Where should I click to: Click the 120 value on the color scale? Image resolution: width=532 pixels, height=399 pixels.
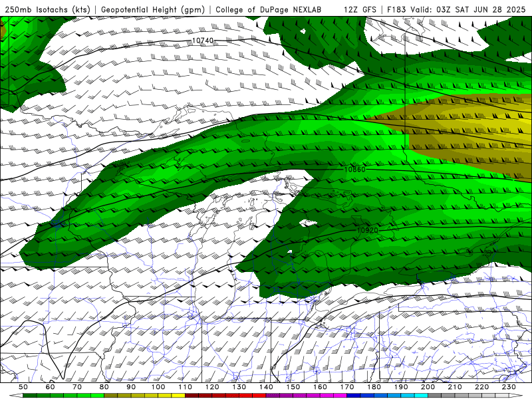[x=212, y=387]
